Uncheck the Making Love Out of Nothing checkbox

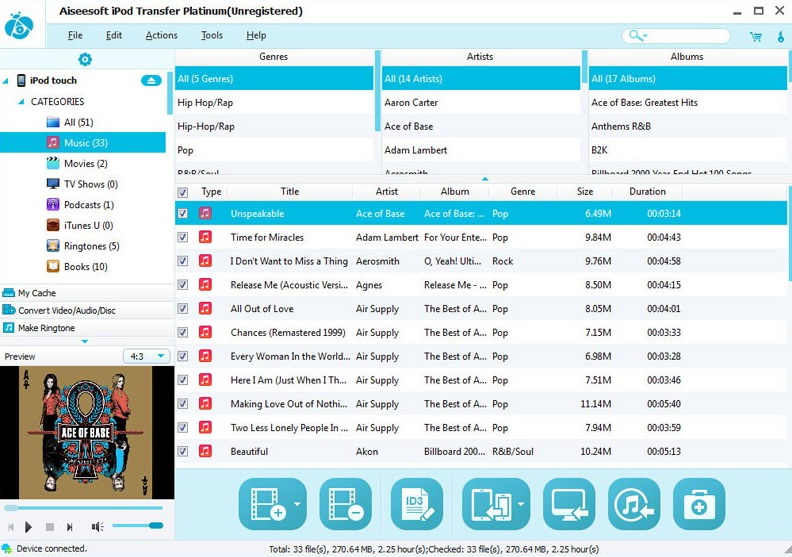(x=183, y=403)
